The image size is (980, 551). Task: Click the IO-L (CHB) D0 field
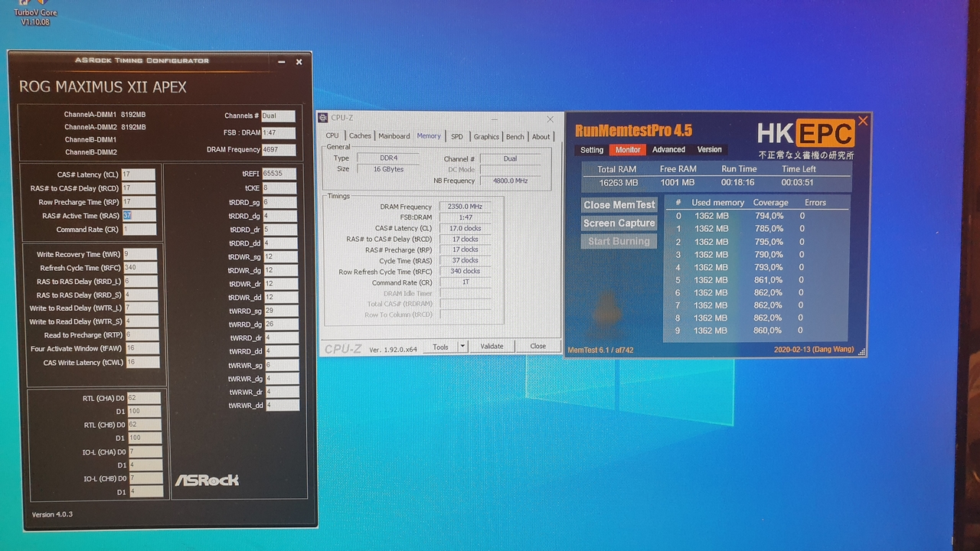click(145, 478)
